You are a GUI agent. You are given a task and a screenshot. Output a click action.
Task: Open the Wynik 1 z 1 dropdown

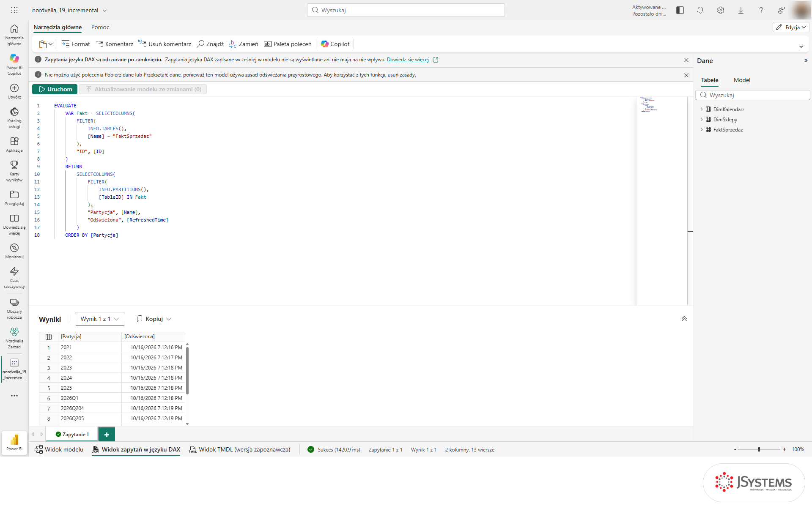coord(100,319)
